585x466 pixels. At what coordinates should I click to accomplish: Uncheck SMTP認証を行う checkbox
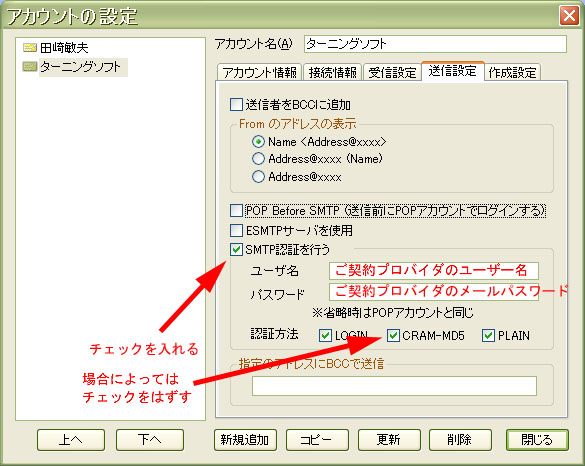[236, 250]
